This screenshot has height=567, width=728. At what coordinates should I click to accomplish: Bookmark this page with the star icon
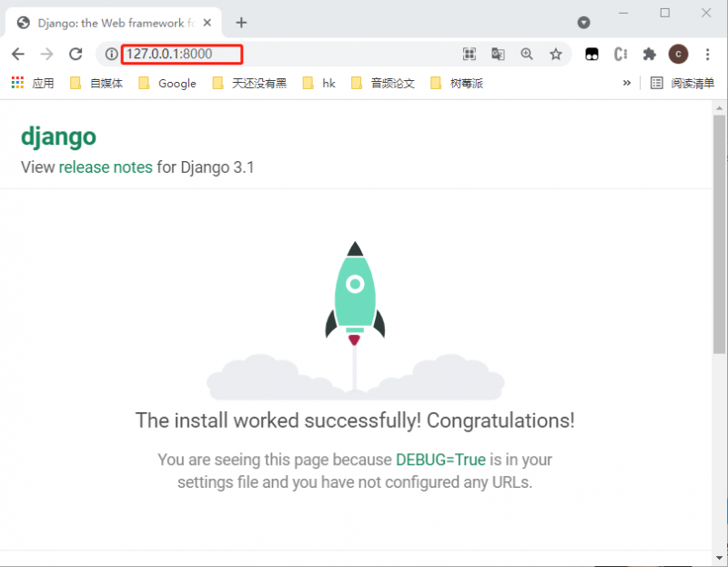click(555, 55)
